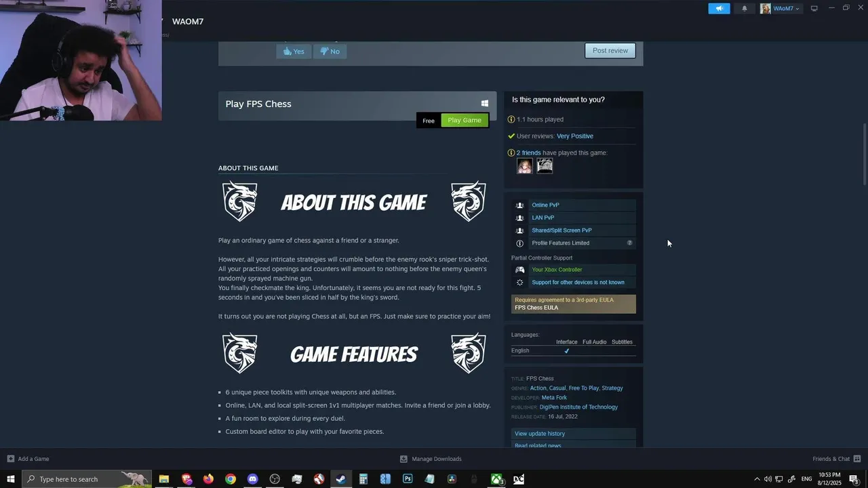This screenshot has height=488, width=868.
Task: Click Add a Game at the bottom left
Action: pos(28,459)
